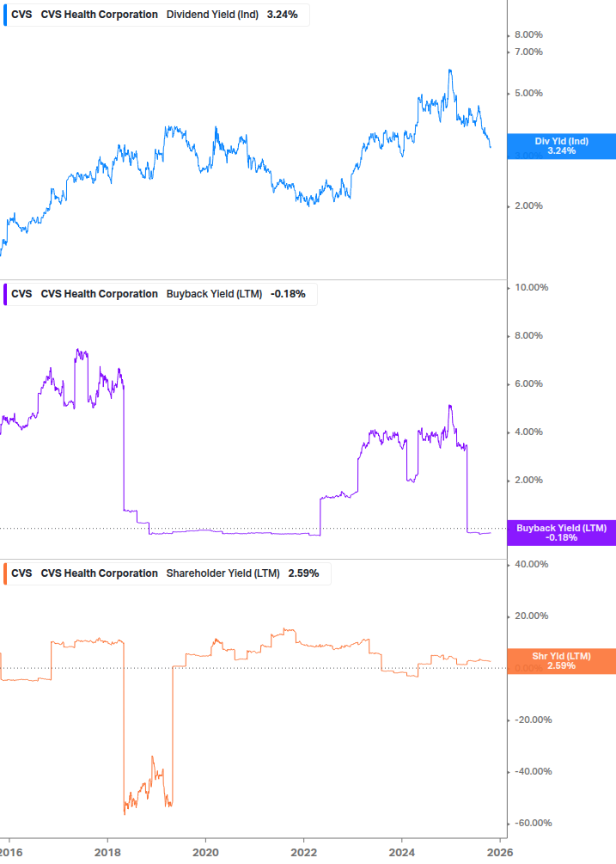Click the purple Buyback Yield legend color bar
Viewport: 616px width, 864px height.
3,294
